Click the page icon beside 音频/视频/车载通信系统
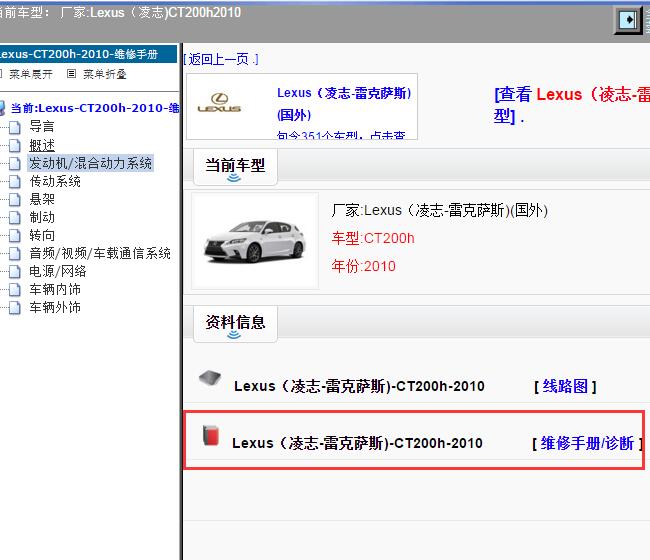 [15, 253]
